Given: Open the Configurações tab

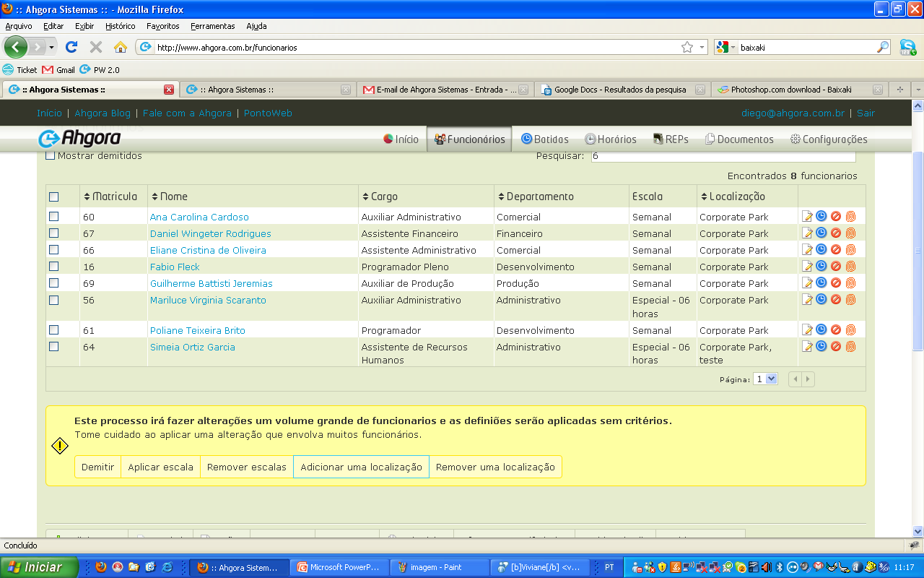Looking at the screenshot, I should tap(829, 139).
